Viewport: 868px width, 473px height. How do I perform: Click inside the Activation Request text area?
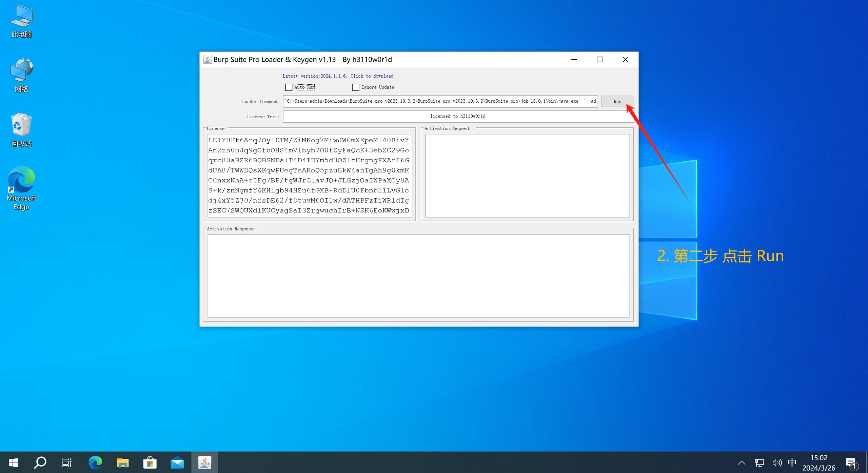[527, 176]
